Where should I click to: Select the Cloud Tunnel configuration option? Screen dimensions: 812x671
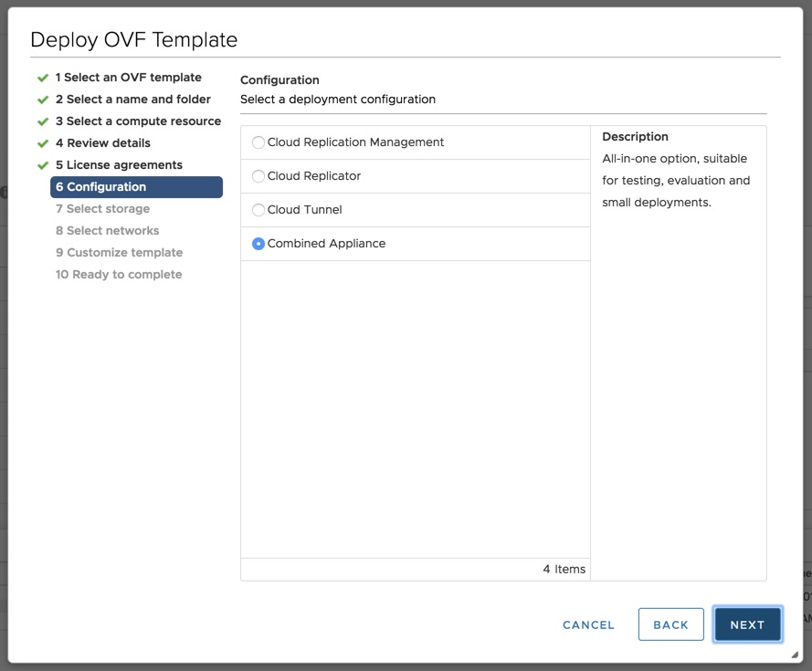(x=258, y=210)
